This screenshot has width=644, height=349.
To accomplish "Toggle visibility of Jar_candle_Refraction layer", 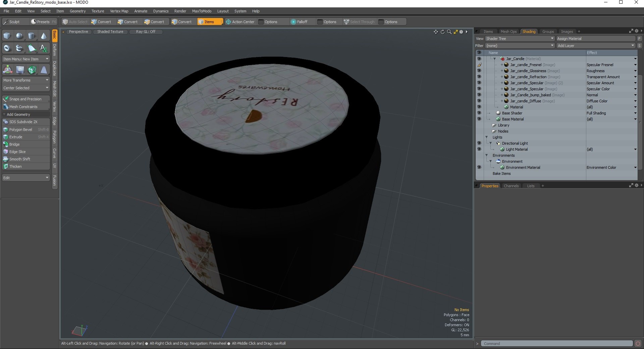I will pos(479,77).
